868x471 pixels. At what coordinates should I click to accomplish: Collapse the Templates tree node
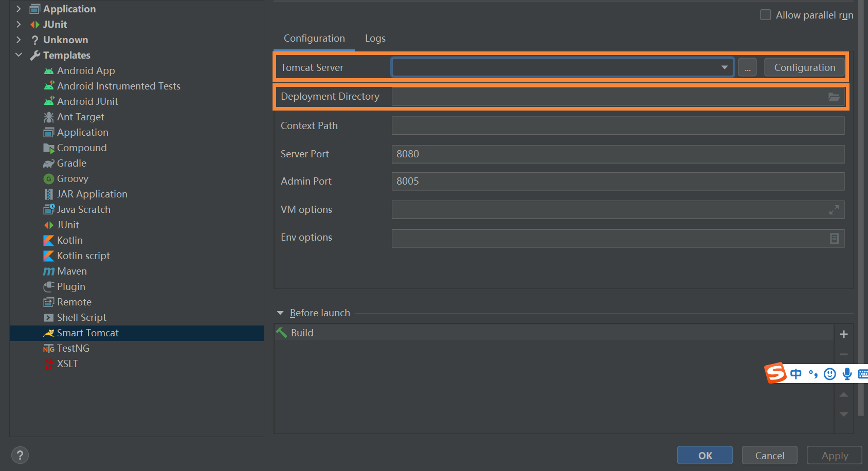click(x=19, y=55)
